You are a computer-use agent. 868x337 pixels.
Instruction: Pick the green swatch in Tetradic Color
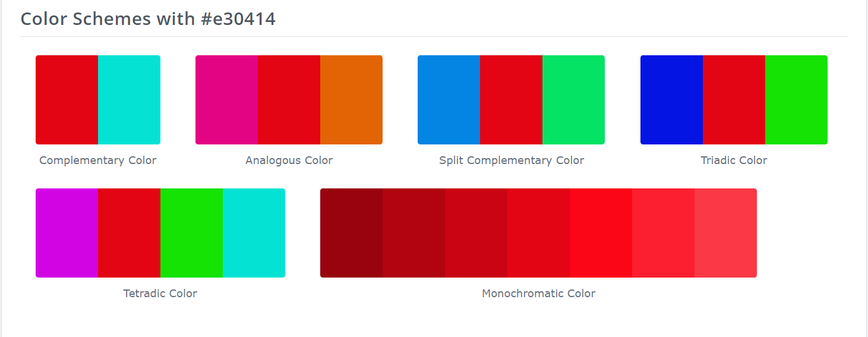coord(191,233)
